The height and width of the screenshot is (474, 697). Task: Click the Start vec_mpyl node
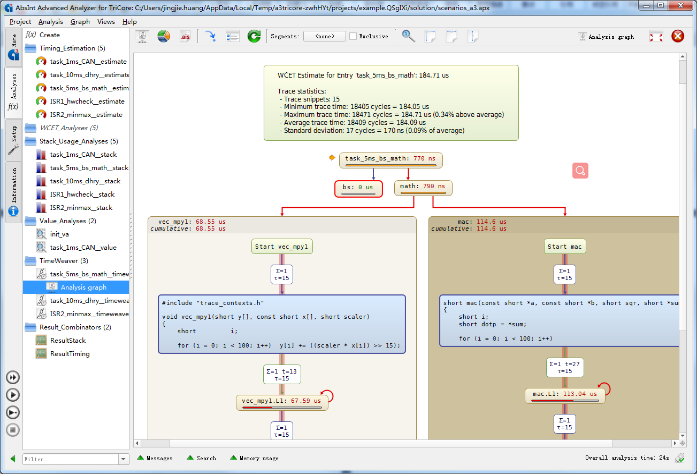pyautogui.click(x=282, y=246)
